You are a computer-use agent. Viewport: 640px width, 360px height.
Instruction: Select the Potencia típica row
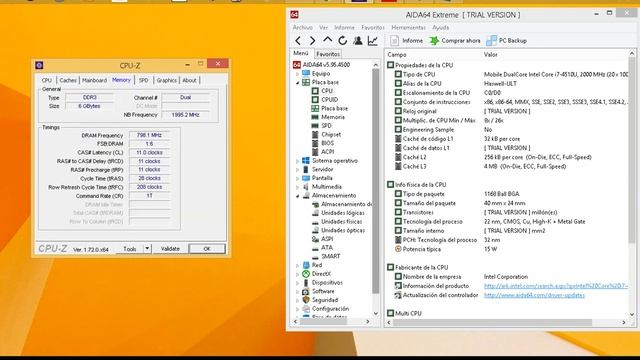(511, 249)
